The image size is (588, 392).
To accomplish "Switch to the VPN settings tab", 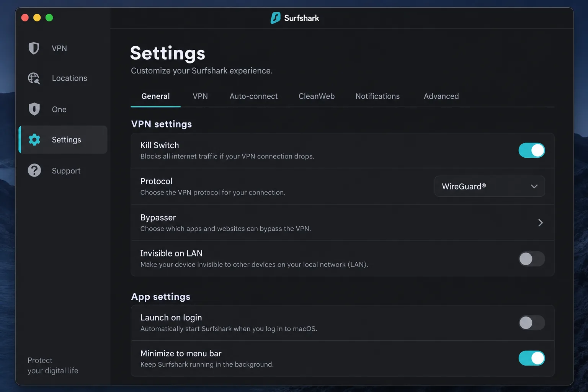I will (x=200, y=96).
